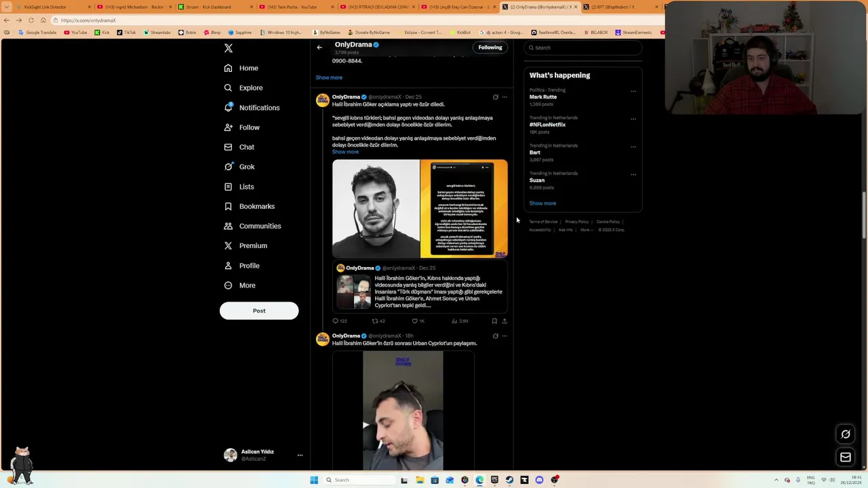Click the Following button on OnlyDrama's profile
Image resolution: width=868 pixels, height=488 pixels.
pos(490,47)
